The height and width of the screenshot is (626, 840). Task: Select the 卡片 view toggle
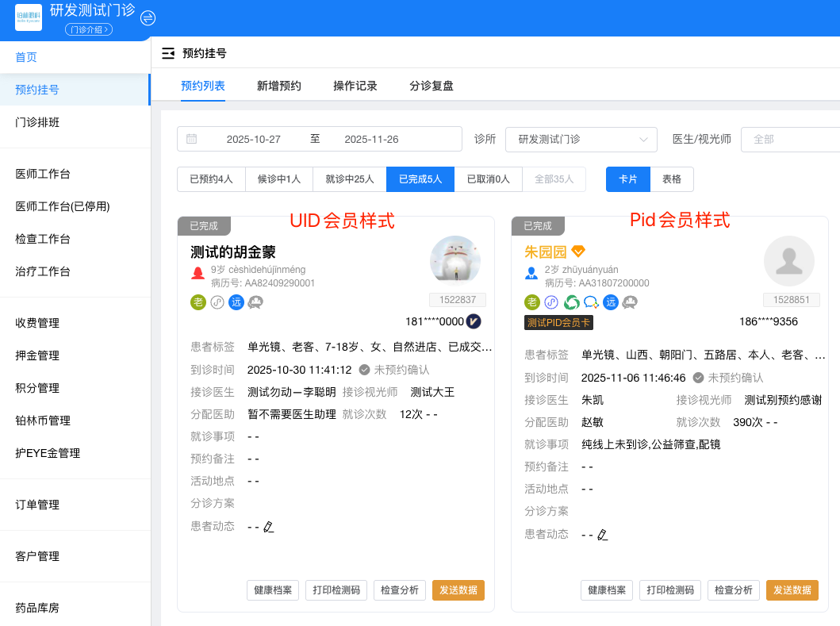click(x=628, y=179)
